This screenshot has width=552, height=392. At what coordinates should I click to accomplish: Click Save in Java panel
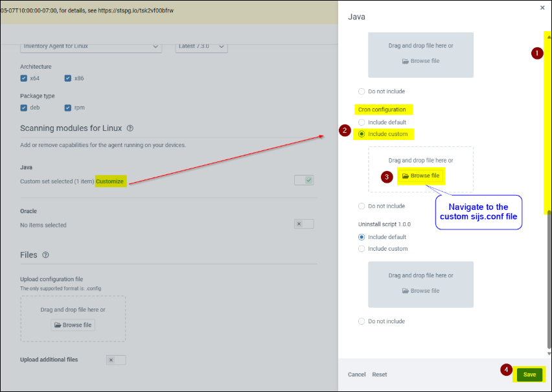[529, 375]
